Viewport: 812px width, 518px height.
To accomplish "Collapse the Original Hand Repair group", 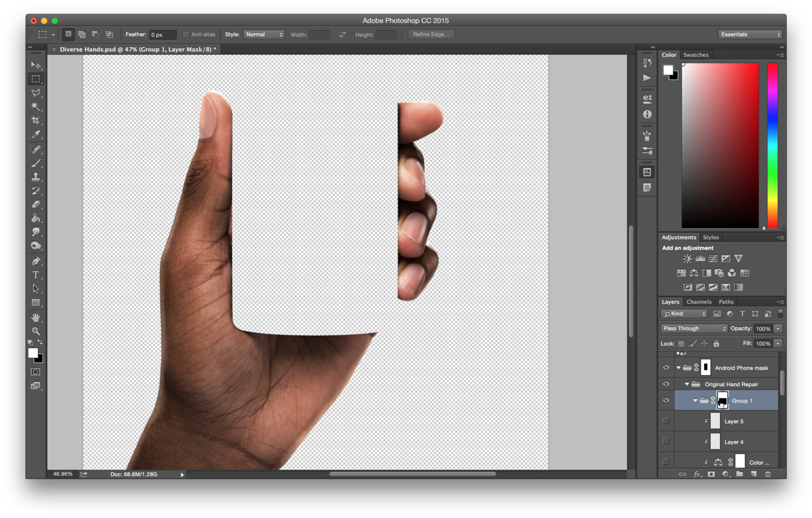I will pyautogui.click(x=687, y=384).
